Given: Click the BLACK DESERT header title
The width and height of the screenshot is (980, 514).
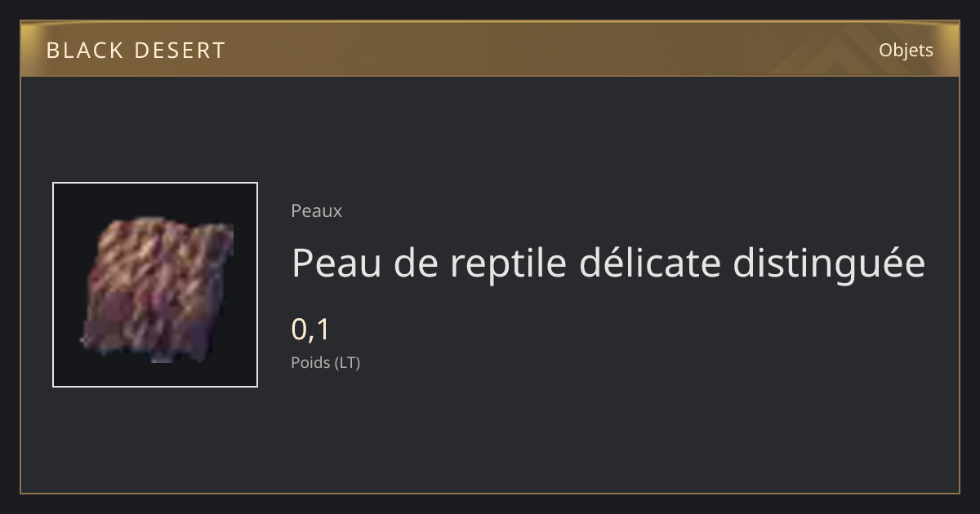Looking at the screenshot, I should [x=136, y=51].
